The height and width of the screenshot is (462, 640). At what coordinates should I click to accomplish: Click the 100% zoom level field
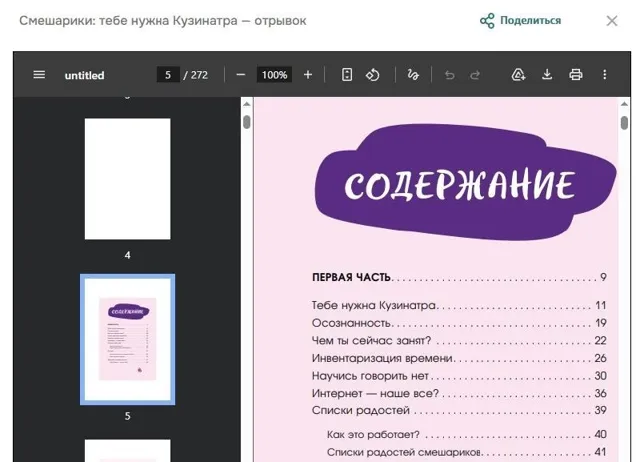[x=274, y=75]
